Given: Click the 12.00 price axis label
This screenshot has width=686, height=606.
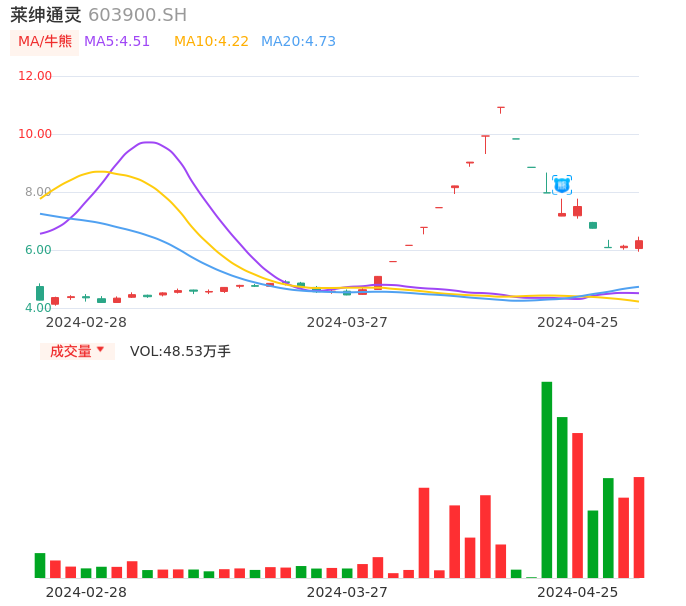Looking at the screenshot, I should coord(35,76).
